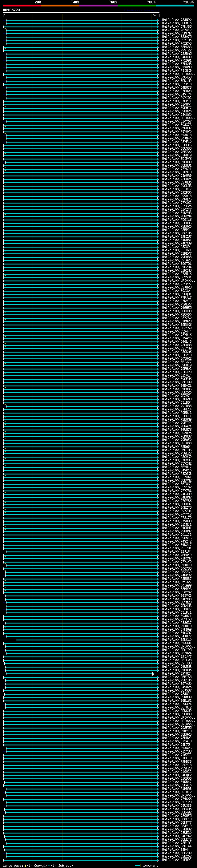Click the UniRef100_A4S2T2 entry

pos(177,541)
